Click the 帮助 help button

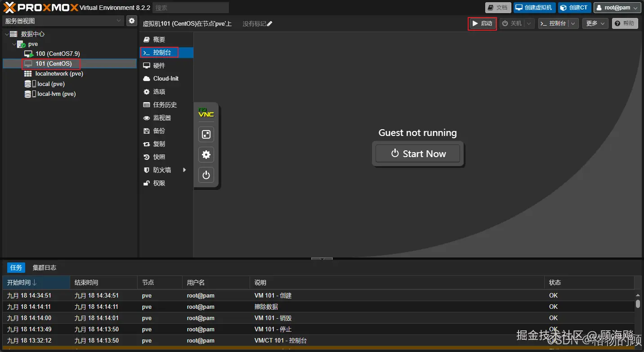pos(625,23)
